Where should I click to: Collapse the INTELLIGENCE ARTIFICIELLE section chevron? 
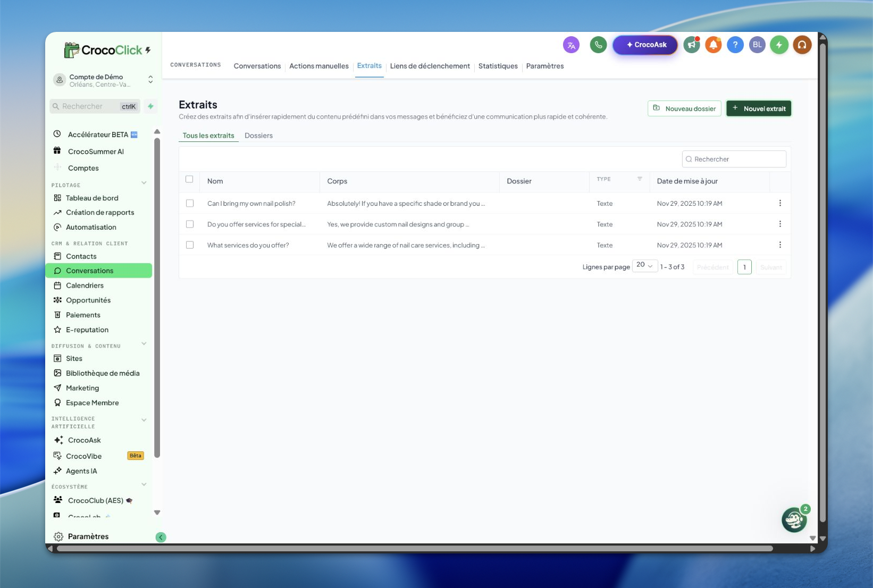(x=144, y=421)
